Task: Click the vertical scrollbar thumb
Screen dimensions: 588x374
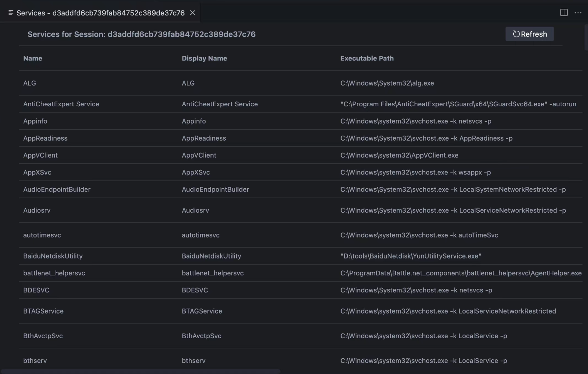Action: pos(586,37)
